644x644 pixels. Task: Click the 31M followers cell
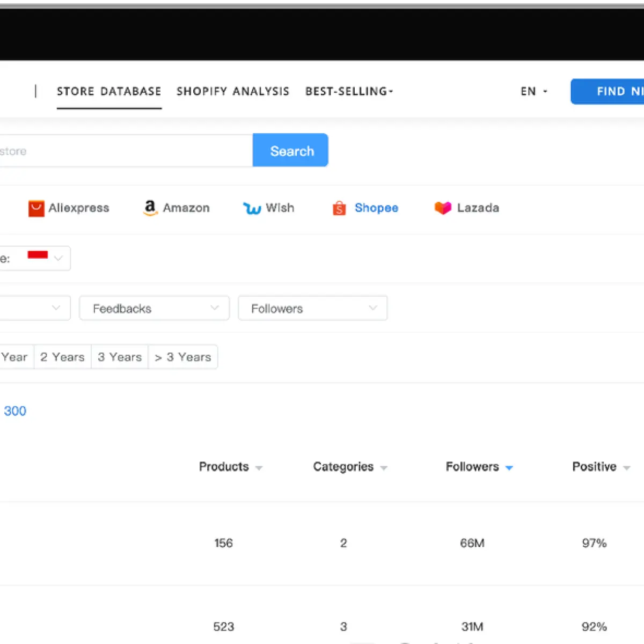tap(472, 627)
